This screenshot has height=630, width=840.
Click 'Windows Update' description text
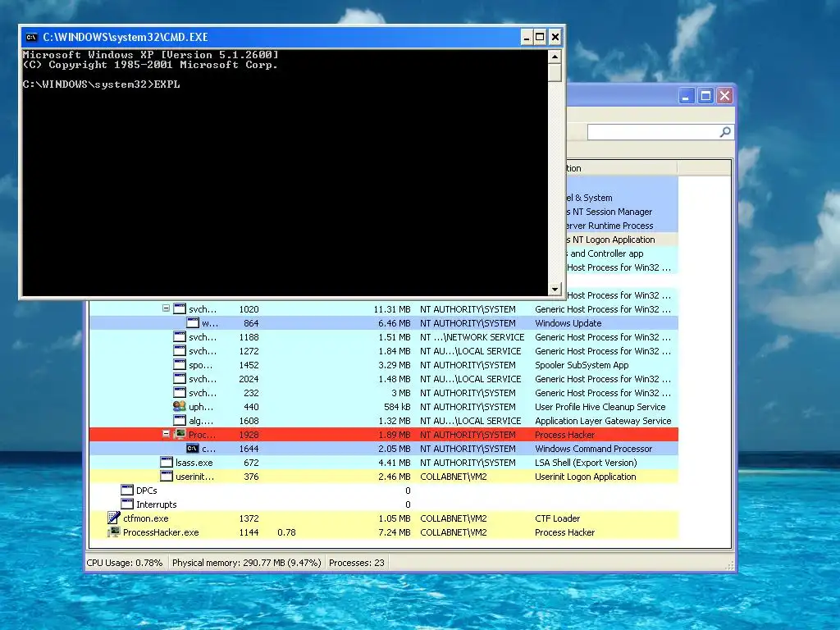pos(568,323)
